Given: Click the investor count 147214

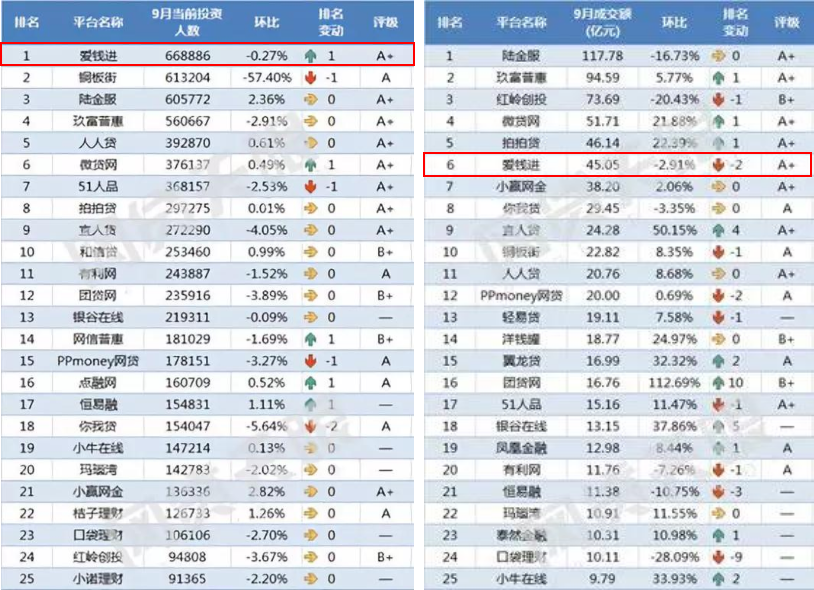Looking at the screenshot, I should tap(187, 448).
